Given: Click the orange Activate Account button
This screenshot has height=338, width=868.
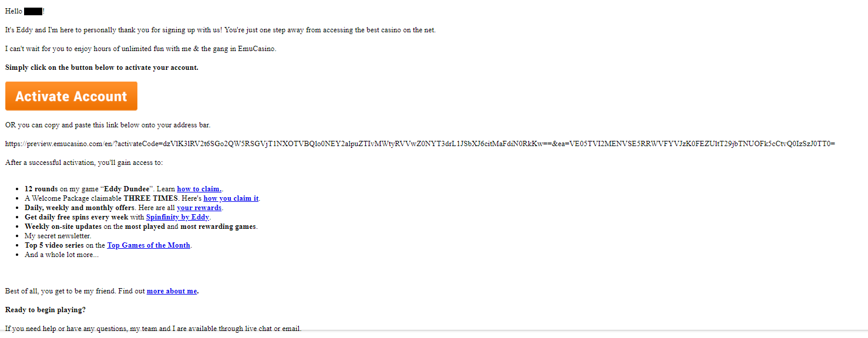Looking at the screenshot, I should click(x=71, y=96).
